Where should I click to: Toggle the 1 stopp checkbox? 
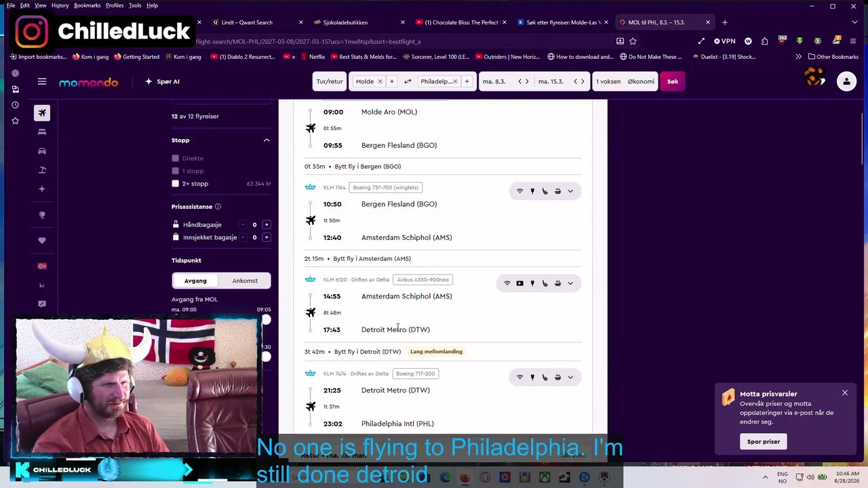tap(176, 171)
